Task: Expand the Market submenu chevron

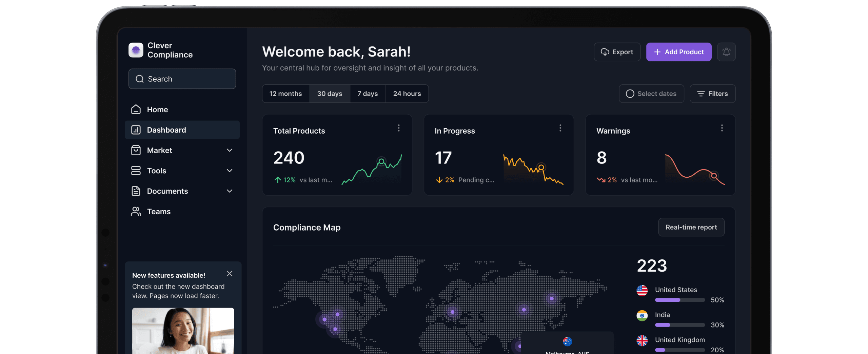Action: tap(230, 150)
